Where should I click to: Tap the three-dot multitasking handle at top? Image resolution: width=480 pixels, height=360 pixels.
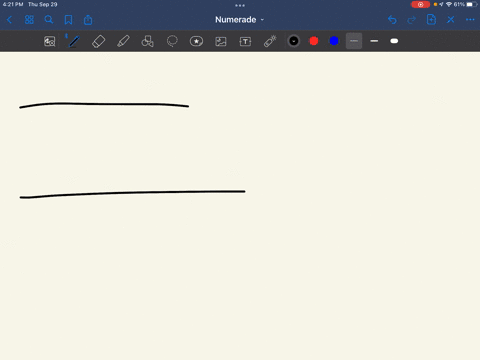pos(240,5)
